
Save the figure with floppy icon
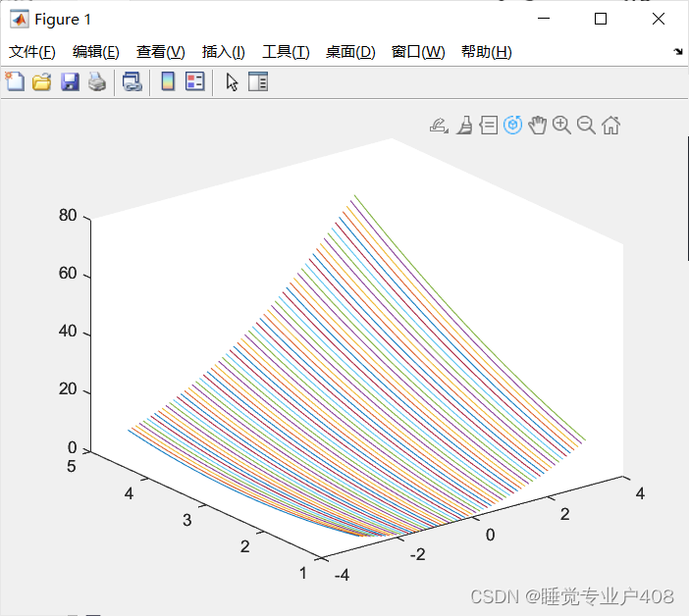(70, 81)
